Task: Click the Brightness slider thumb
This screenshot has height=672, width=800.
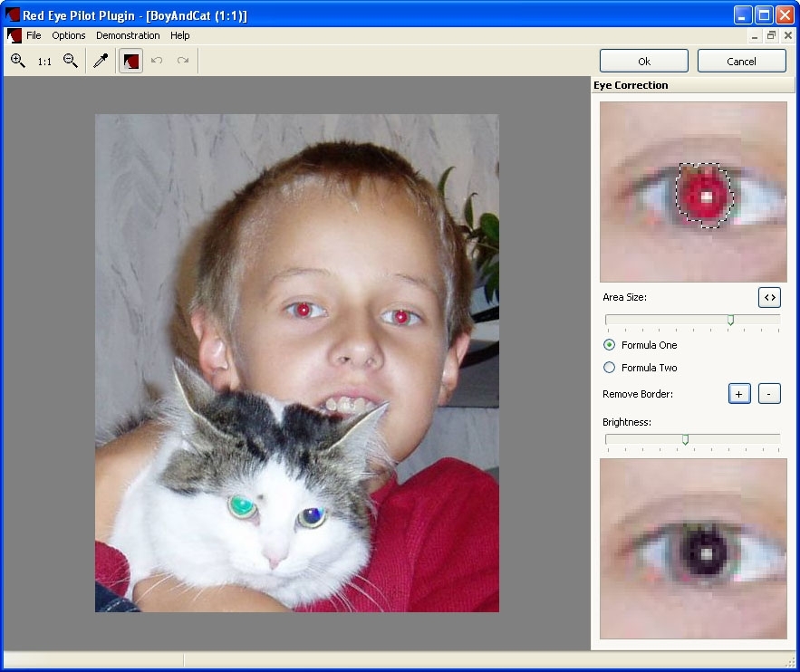Action: pyautogui.click(x=685, y=439)
